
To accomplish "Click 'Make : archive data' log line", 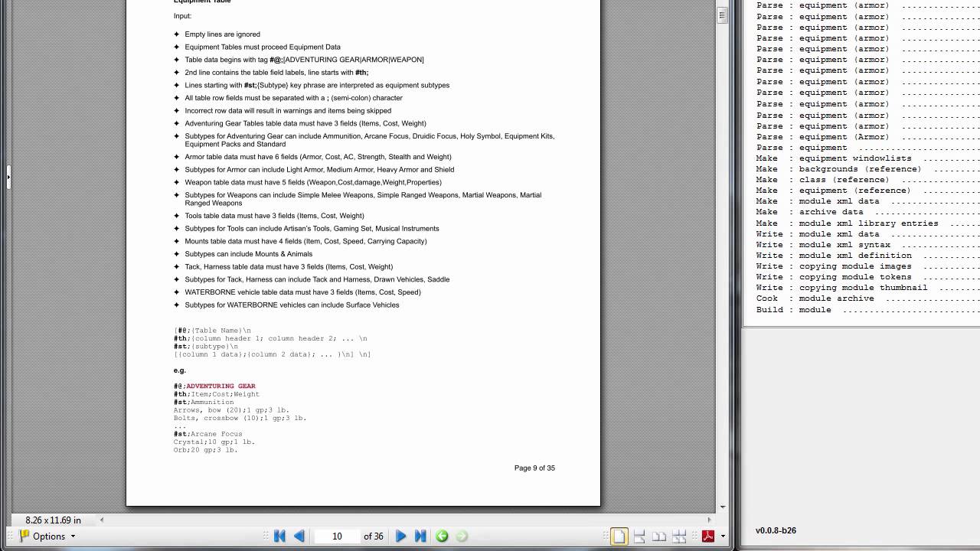I will point(809,212).
